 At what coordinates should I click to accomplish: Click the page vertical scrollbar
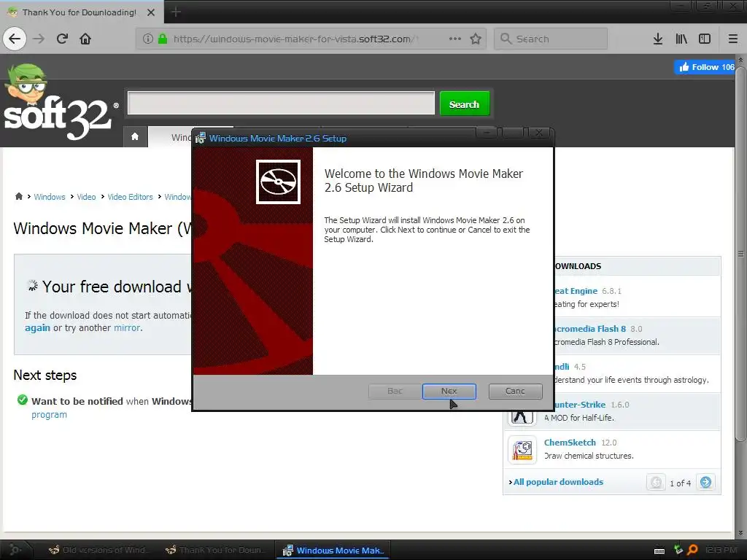coord(740,252)
